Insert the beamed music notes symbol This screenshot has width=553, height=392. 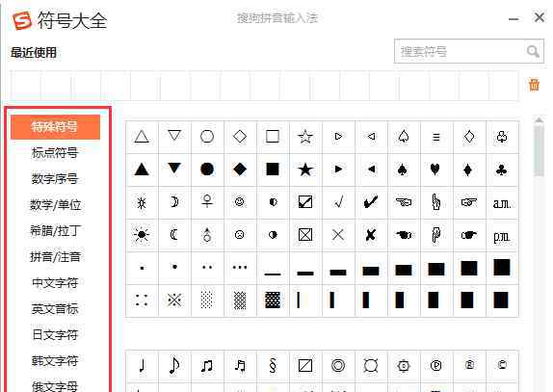click(207, 366)
